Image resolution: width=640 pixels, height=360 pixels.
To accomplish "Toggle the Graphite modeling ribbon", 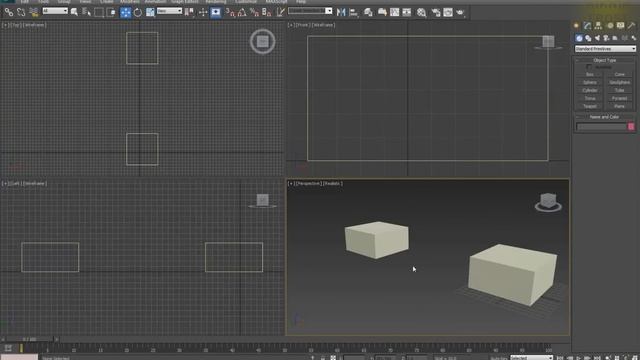I will click(382, 13).
